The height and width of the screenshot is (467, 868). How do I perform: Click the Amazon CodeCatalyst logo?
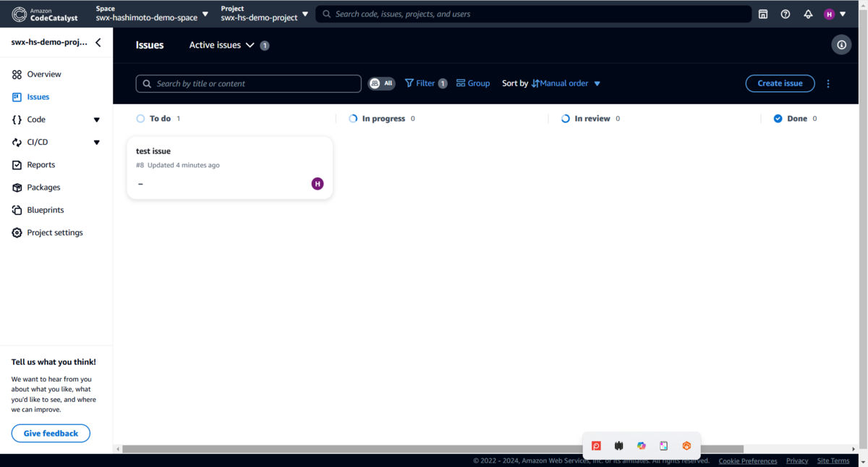45,14
